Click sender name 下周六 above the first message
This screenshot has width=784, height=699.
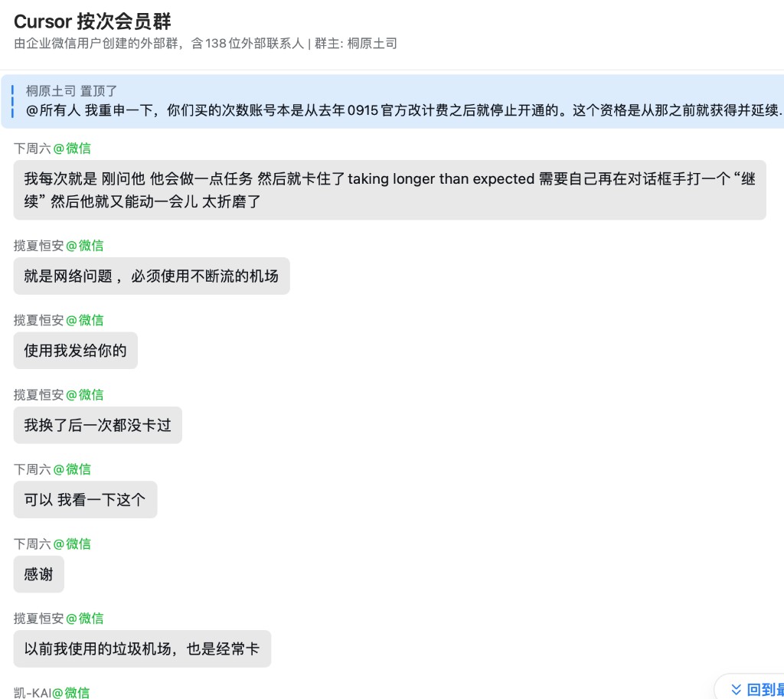pos(33,148)
